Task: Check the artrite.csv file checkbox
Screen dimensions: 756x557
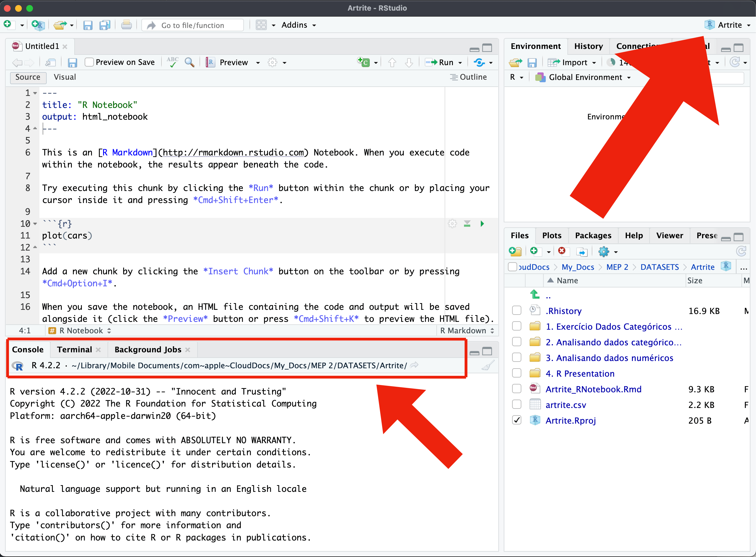Action: [517, 405]
